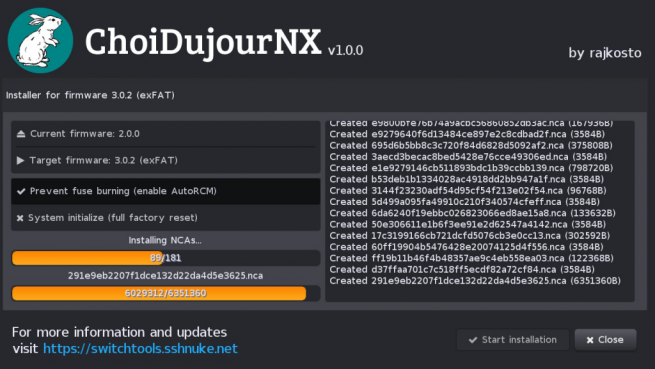Click the 89/181 NCA progress bar
This screenshot has height=369, width=655.
pos(165,258)
